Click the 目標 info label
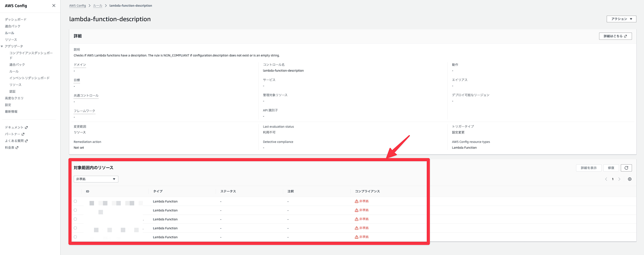Image resolution: width=644 pixels, height=255 pixels. [77, 80]
